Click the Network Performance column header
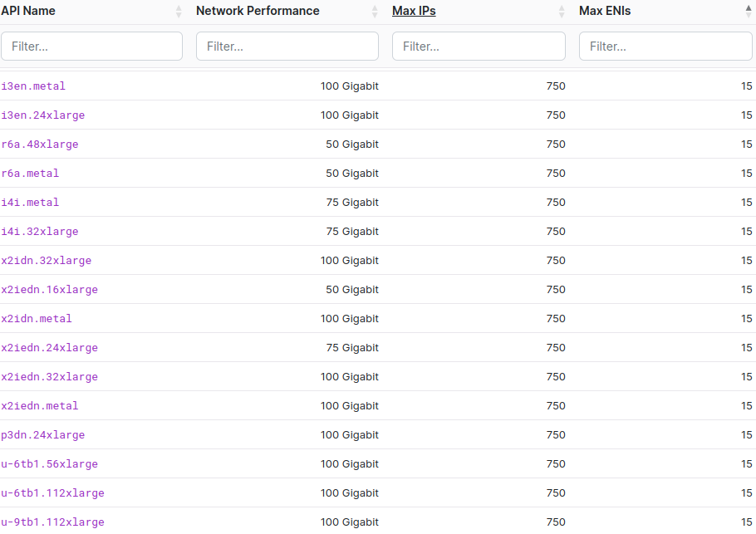The width and height of the screenshot is (756, 534). coord(258,11)
